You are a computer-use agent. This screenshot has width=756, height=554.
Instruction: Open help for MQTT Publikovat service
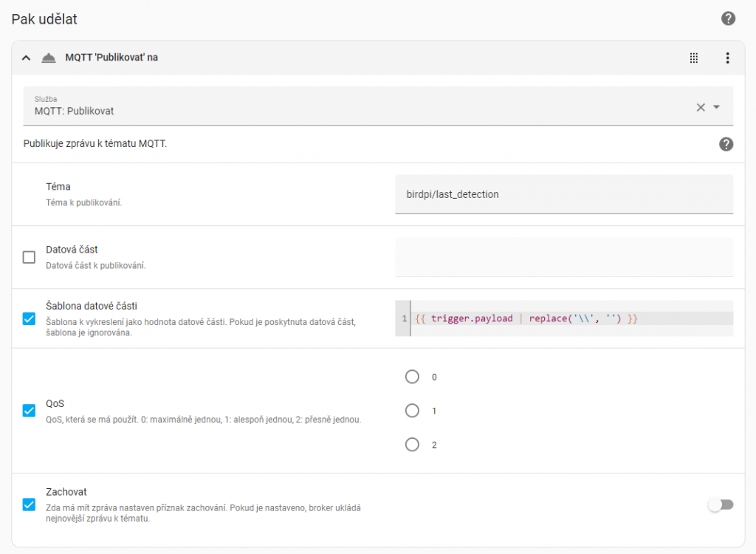coord(726,144)
